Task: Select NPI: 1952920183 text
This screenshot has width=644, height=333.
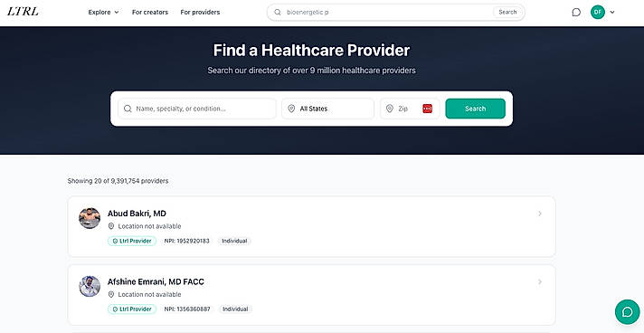Action: pyautogui.click(x=187, y=241)
